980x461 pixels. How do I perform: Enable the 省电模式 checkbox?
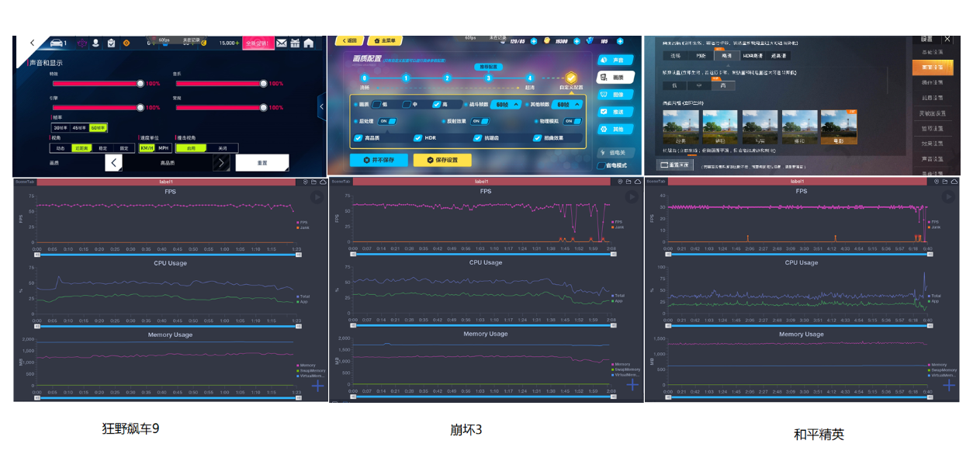601,165
